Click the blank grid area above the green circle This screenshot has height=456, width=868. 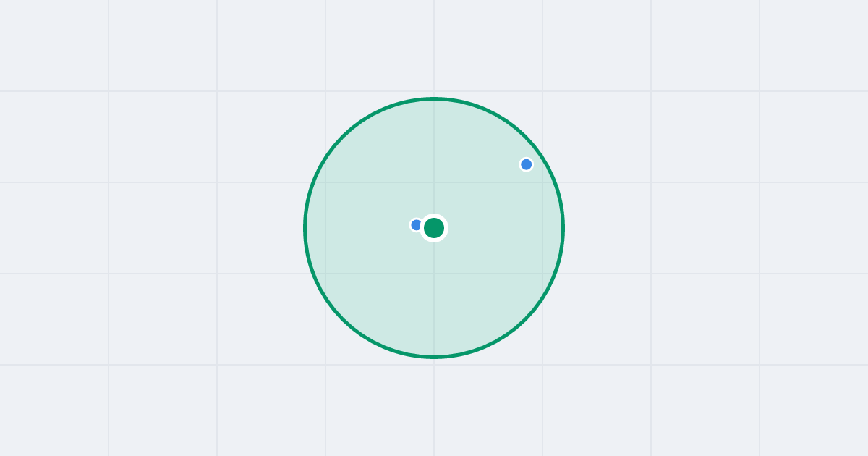tap(434, 47)
